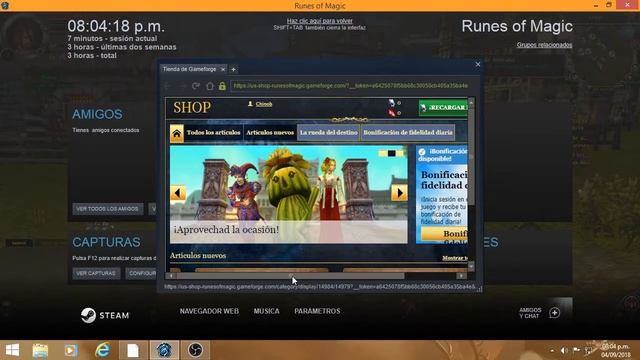This screenshot has width=640, height=360.
Task: Open Grupos relacionados link
Action: tap(544, 45)
